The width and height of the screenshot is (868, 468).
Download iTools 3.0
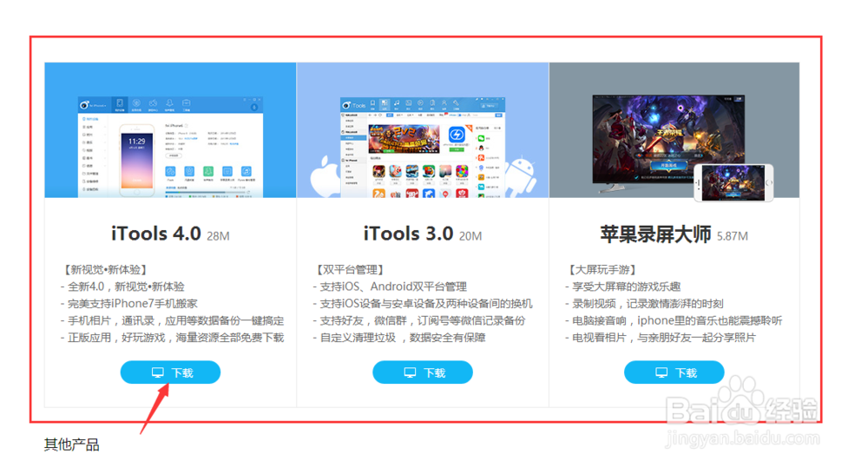coord(423,372)
